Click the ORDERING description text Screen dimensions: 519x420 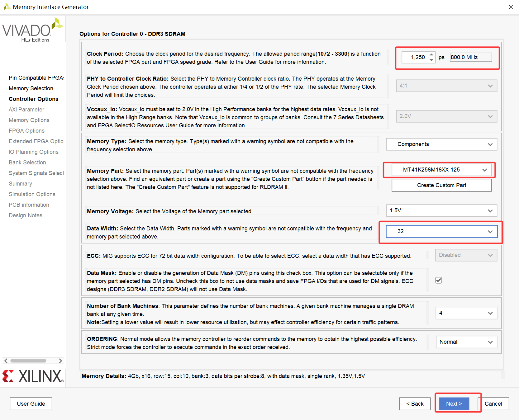[252, 343]
